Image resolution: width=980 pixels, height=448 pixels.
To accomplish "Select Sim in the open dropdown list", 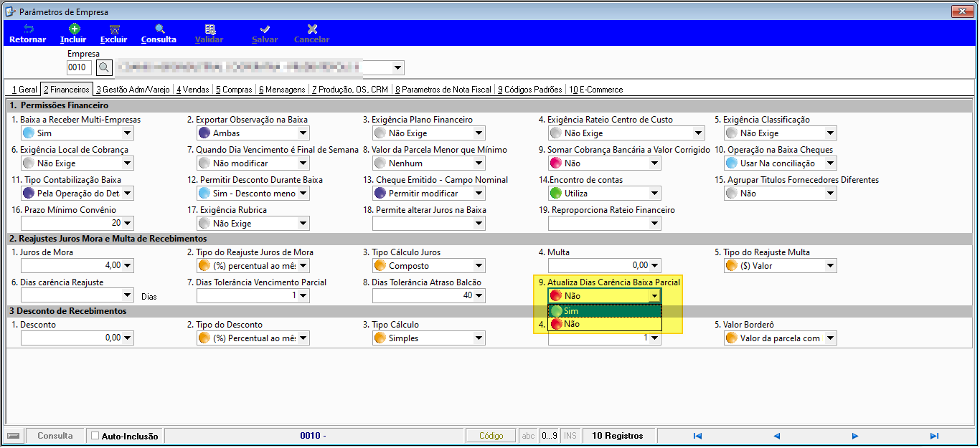I will click(604, 311).
